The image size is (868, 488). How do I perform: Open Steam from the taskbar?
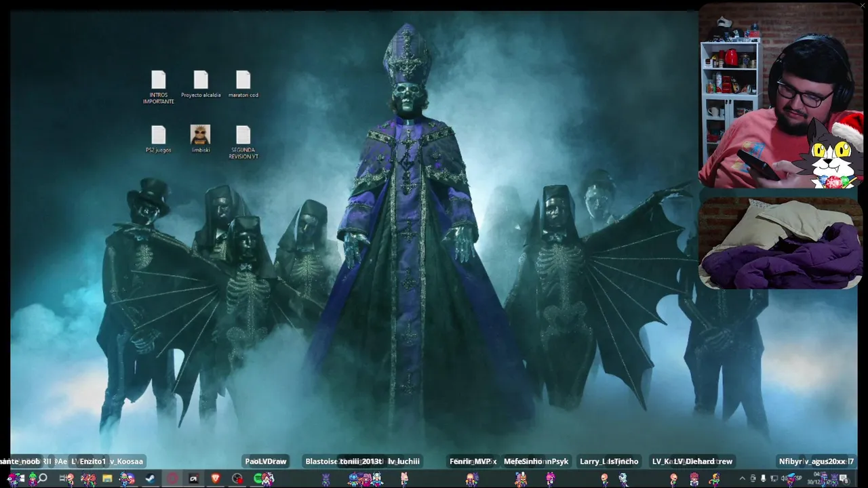150,479
